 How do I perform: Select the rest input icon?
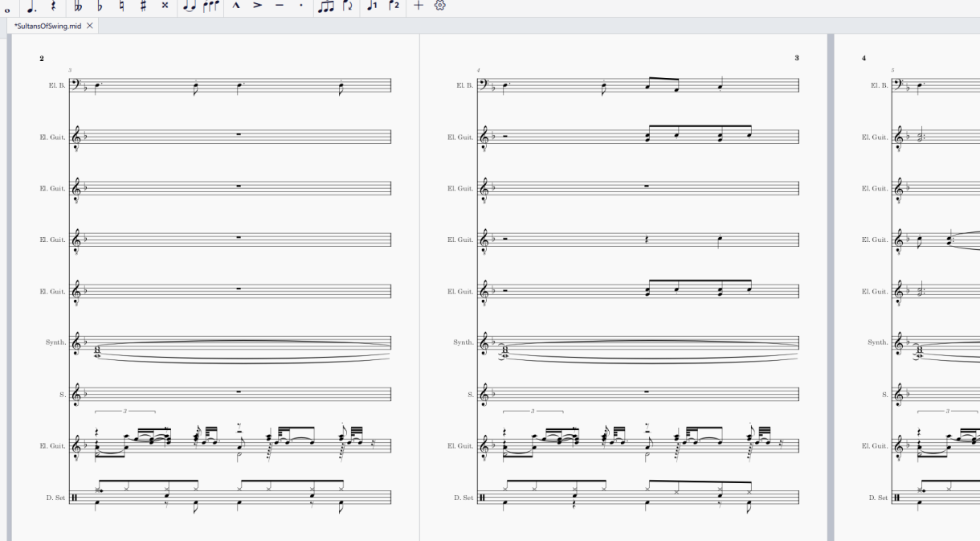(53, 6)
